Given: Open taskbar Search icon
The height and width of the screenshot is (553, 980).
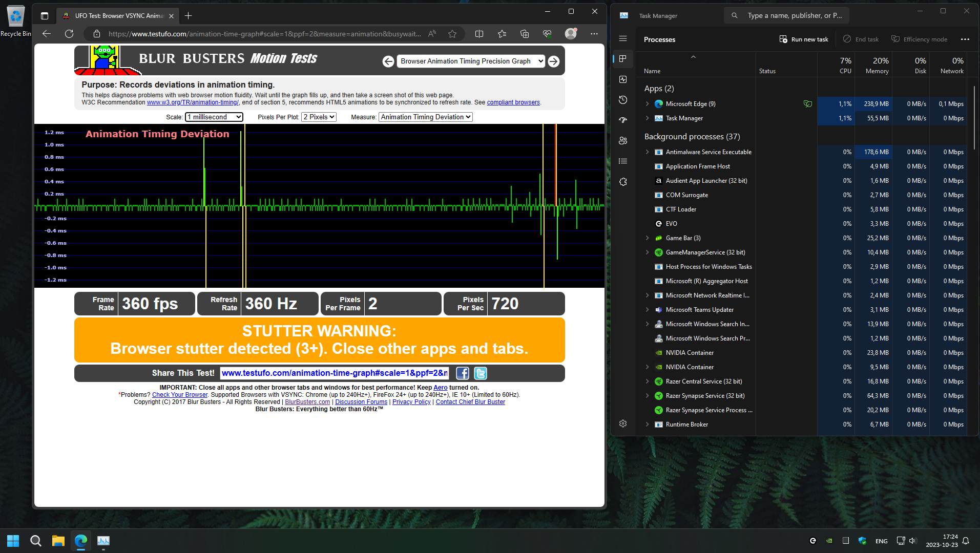Looking at the screenshot, I should tap(35, 541).
